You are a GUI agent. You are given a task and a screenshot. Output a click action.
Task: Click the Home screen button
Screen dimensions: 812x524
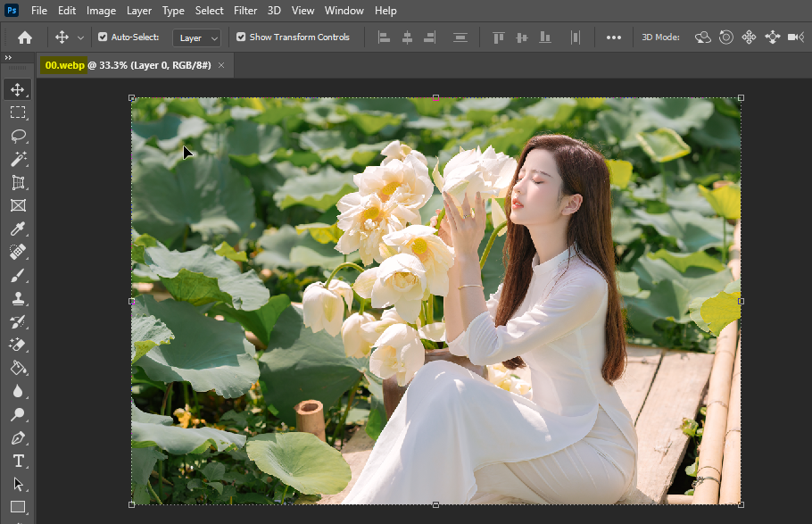click(24, 37)
